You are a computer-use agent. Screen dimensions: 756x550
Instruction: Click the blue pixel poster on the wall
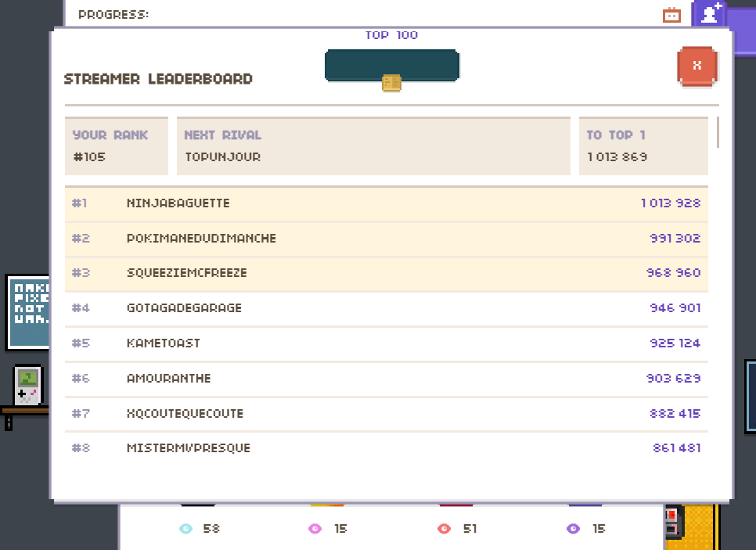28,312
